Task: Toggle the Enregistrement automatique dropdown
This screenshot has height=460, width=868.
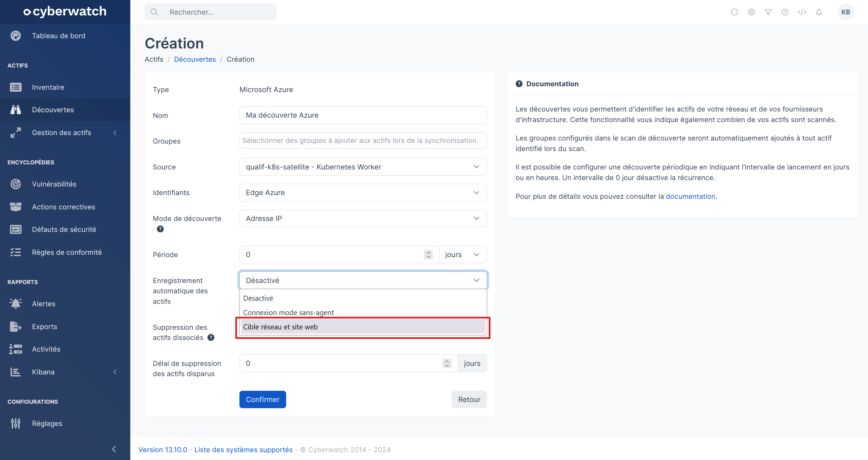Action: coord(363,280)
